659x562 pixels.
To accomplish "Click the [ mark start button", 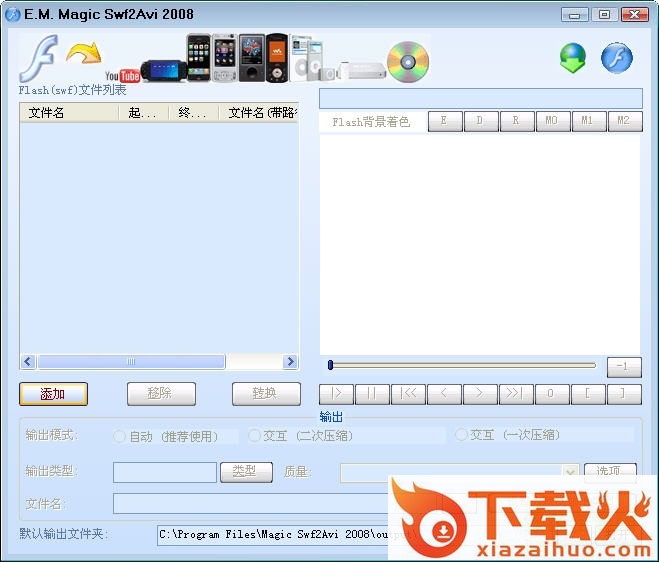I will (x=588, y=394).
